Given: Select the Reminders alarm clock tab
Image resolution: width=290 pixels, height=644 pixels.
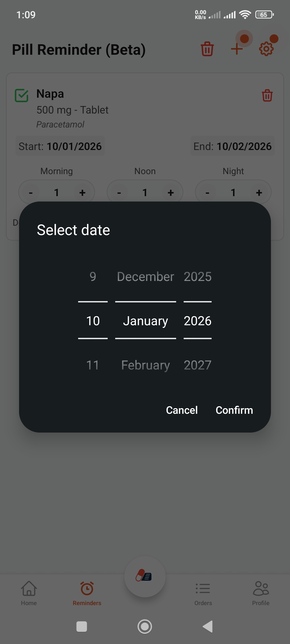Looking at the screenshot, I should tap(87, 593).
